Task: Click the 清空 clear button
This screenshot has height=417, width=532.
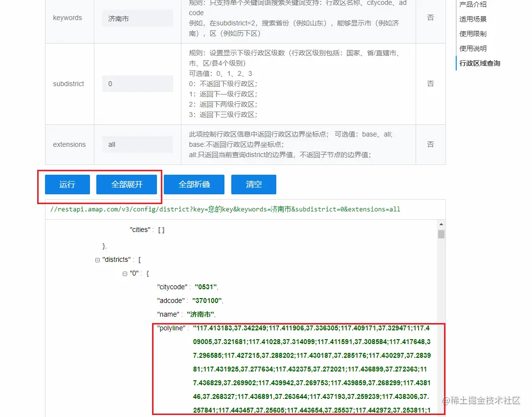Action: [253, 185]
